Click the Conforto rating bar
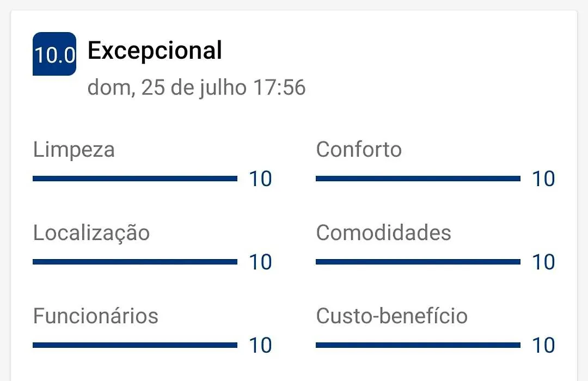This screenshot has width=588, height=381. [x=418, y=179]
